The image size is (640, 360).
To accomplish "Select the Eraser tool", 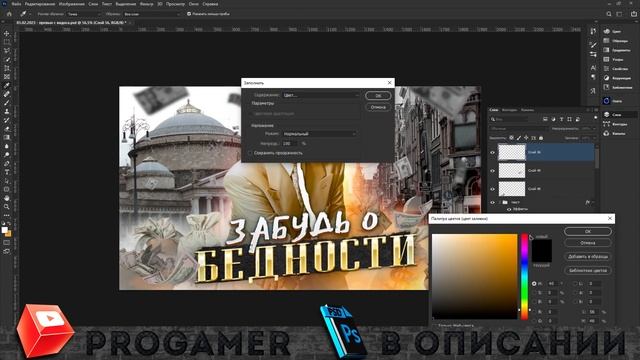I will pos(7,129).
